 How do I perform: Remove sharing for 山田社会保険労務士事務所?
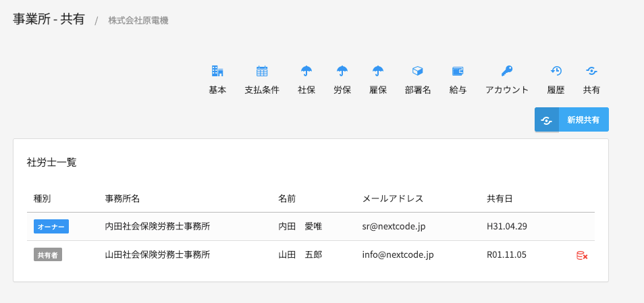pyautogui.click(x=582, y=255)
